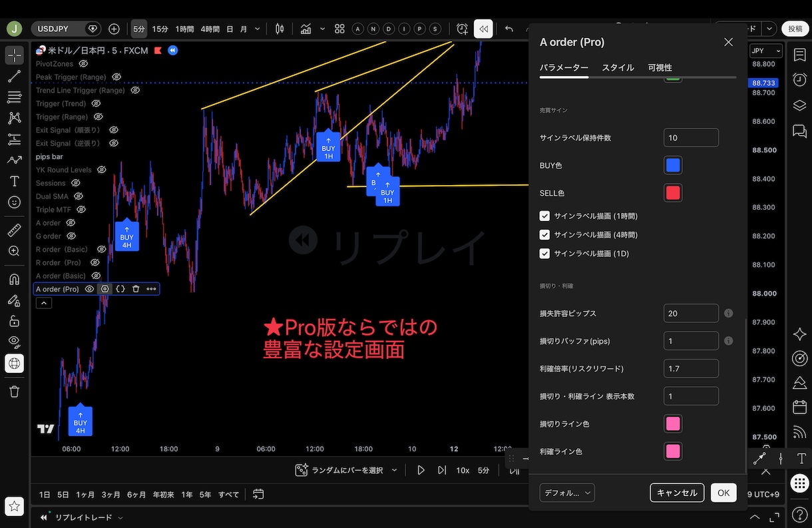
Task: Show the YK Round Levels indicator
Action: [102, 170]
